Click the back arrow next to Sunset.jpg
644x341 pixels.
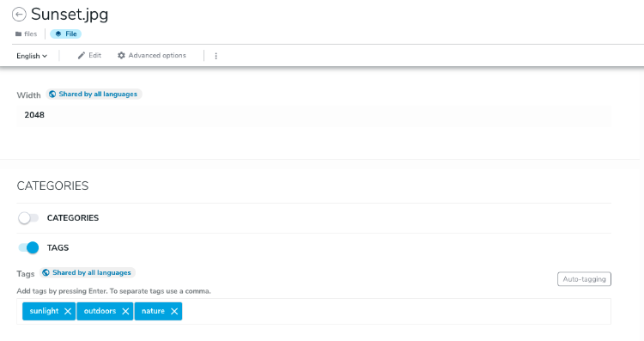pyautogui.click(x=19, y=15)
